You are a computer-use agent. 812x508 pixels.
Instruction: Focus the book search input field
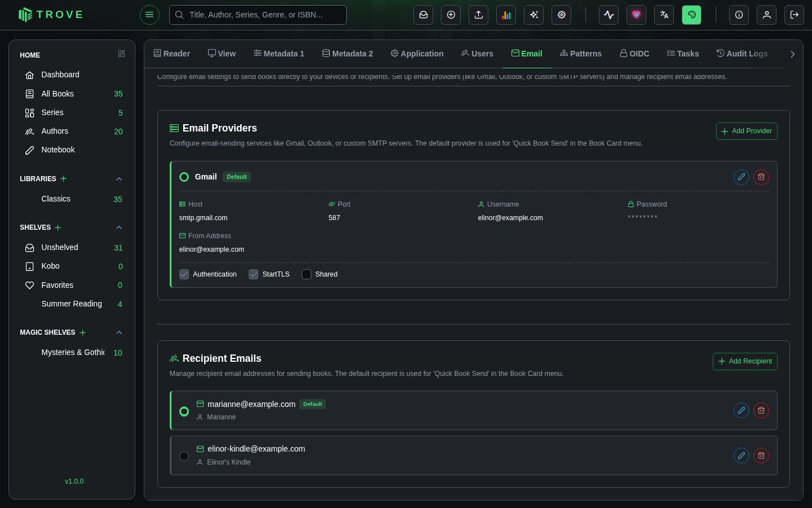tap(258, 15)
